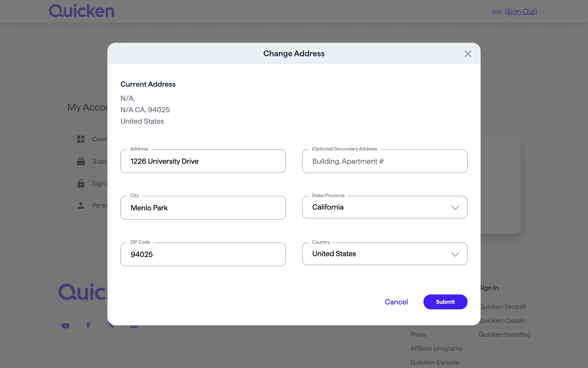Viewport: 588px width, 368px height.
Task: Click the Sign In lock icon
Action: click(81, 183)
